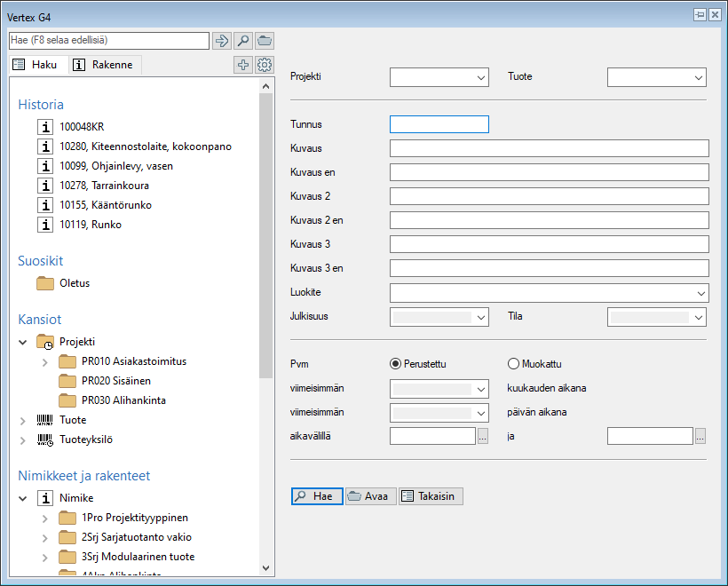The image size is (728, 586).
Task: Click the go arrow icon beside search box
Action: (222, 41)
